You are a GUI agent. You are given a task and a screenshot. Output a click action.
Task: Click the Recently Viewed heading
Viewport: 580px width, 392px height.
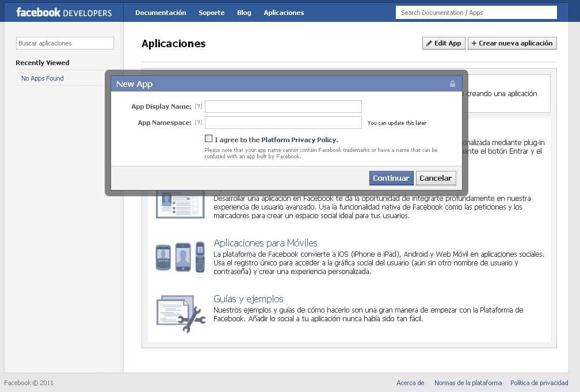coord(43,63)
